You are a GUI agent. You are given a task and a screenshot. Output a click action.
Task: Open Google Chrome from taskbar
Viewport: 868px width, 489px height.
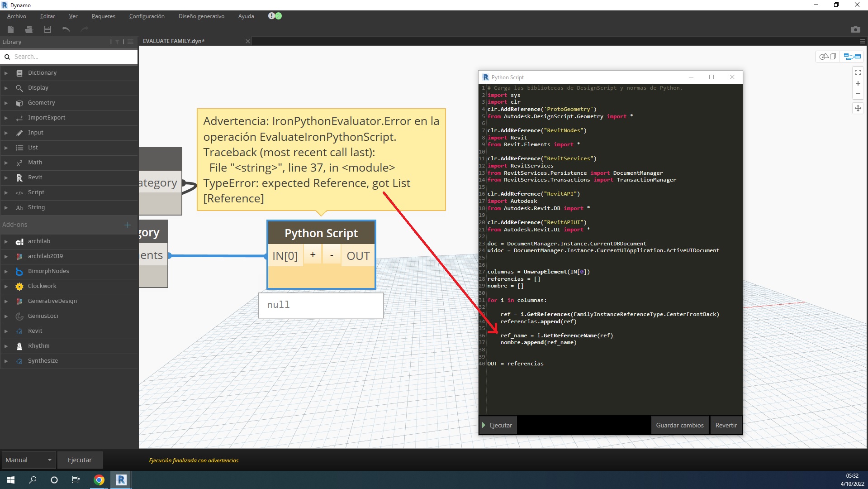[99, 480]
